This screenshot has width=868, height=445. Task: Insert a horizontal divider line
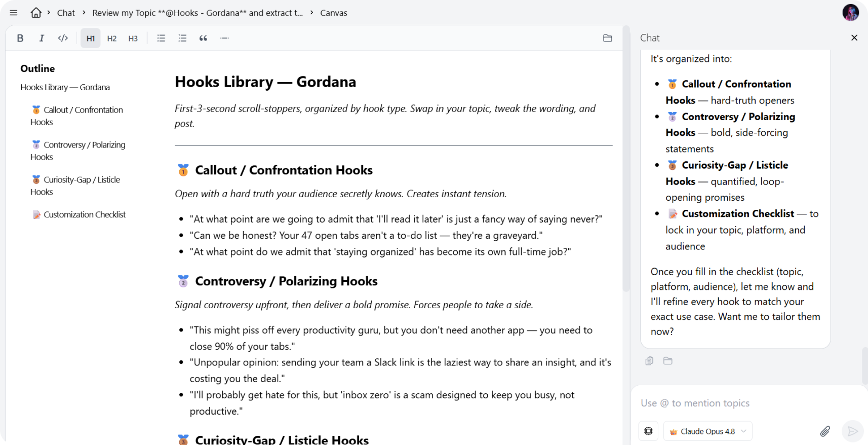pyautogui.click(x=225, y=38)
